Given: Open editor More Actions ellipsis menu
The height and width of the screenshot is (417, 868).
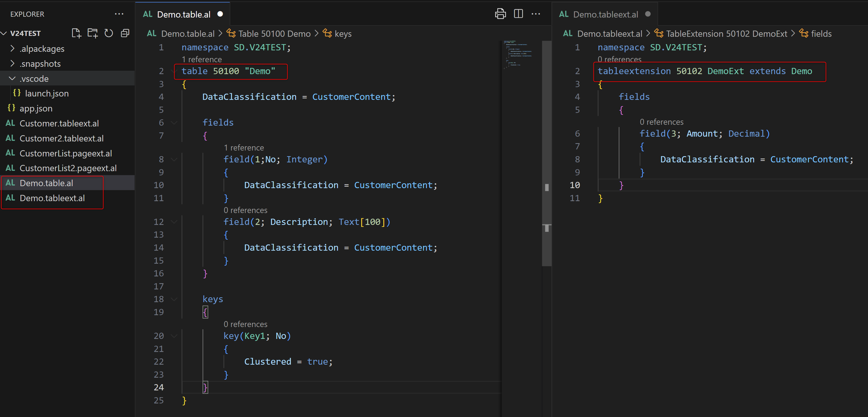Looking at the screenshot, I should point(535,14).
